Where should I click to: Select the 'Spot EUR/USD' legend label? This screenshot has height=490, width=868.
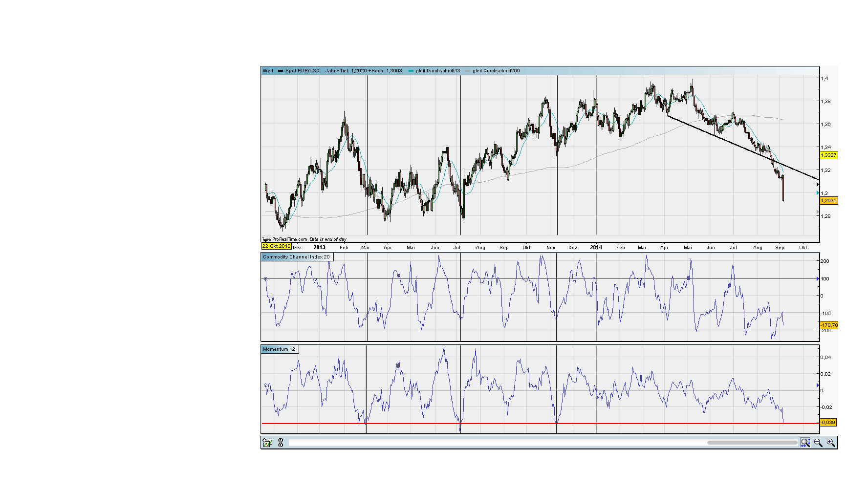click(x=303, y=71)
